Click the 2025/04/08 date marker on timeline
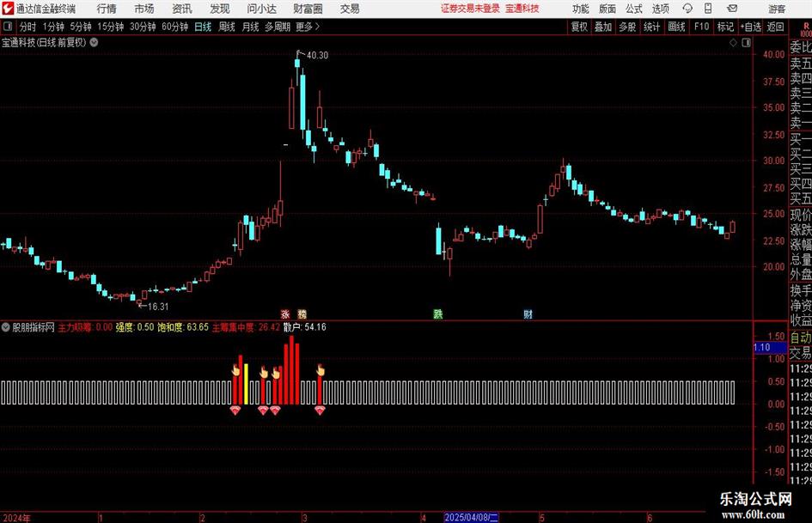This screenshot has width=812, height=523. pyautogui.click(x=471, y=517)
